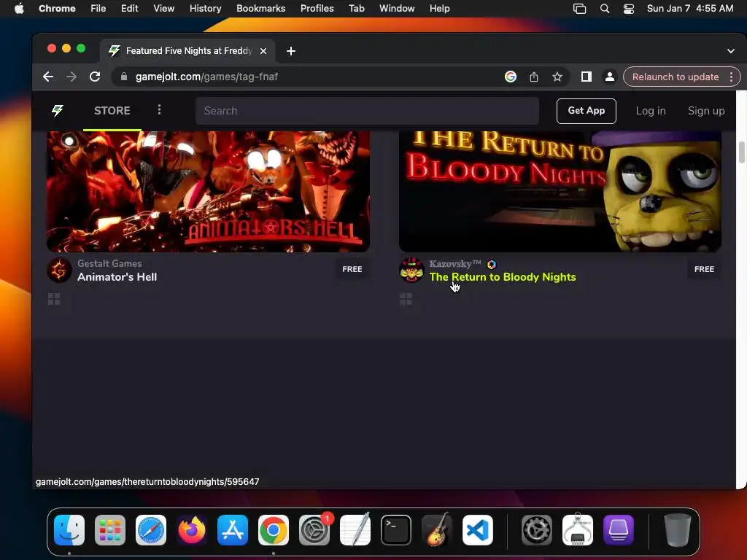
Task: Open the Profiles menu
Action: (317, 9)
